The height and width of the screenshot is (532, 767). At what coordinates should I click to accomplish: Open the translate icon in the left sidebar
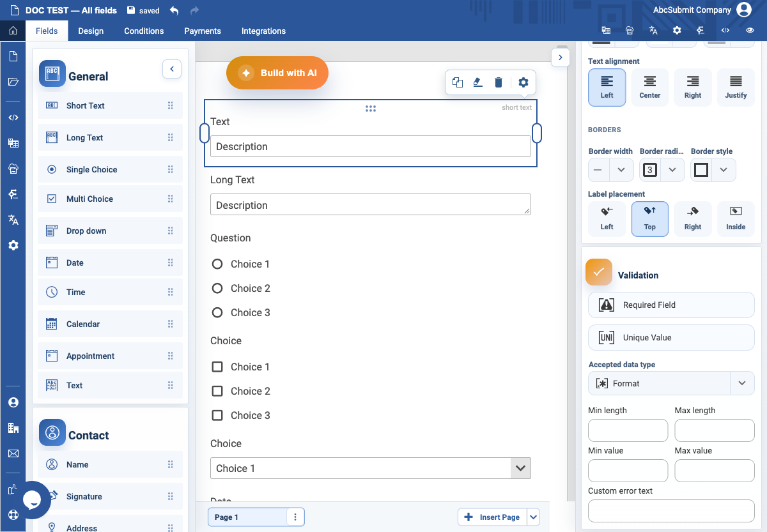point(13,220)
